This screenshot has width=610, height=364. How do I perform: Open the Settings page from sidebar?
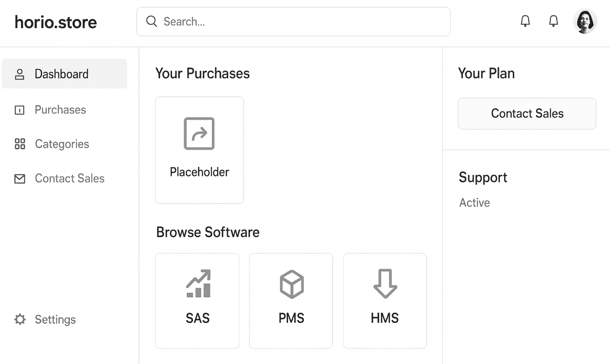pos(55,319)
